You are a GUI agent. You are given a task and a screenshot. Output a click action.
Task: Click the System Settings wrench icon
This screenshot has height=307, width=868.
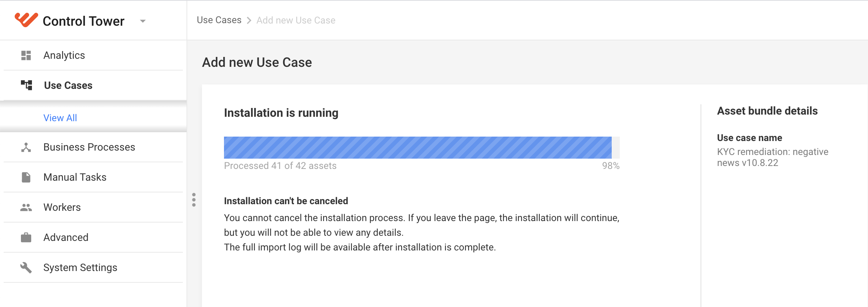coord(26,268)
